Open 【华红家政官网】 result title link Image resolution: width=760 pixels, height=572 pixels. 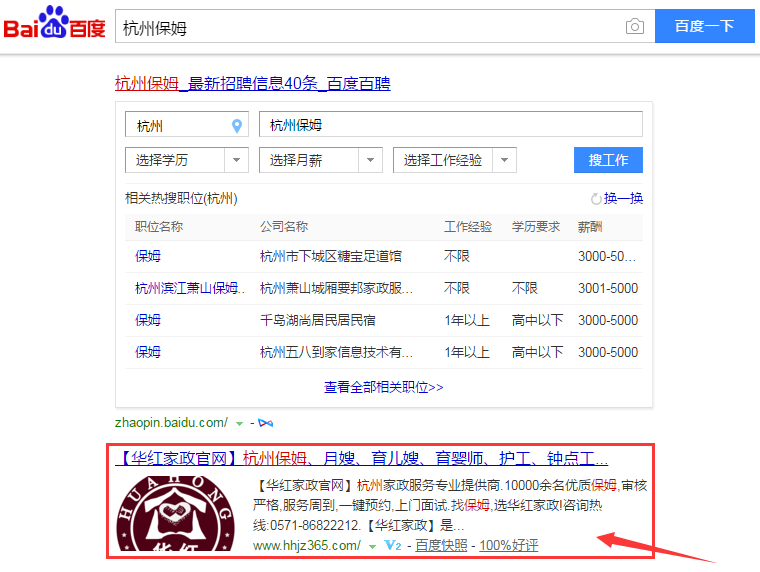pos(362,458)
